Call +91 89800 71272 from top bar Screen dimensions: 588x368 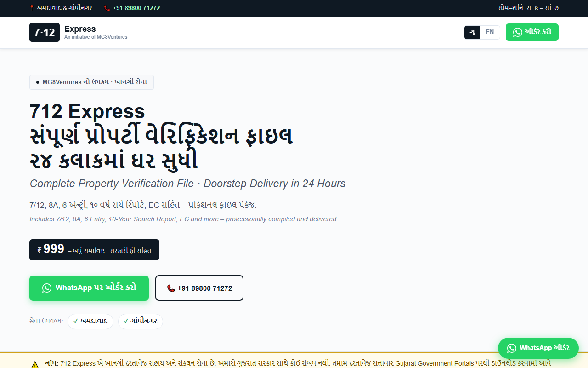click(136, 8)
